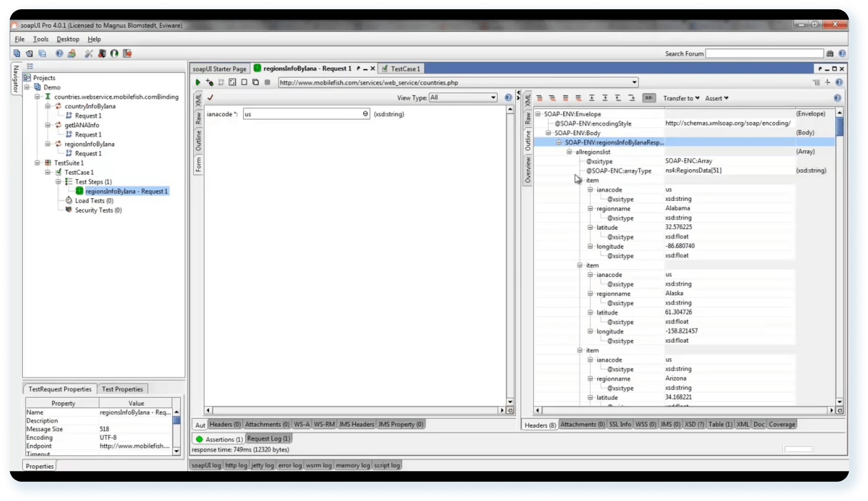Open the SSL Info response tab
Viewport: 868px width, 501px height.
620,424
